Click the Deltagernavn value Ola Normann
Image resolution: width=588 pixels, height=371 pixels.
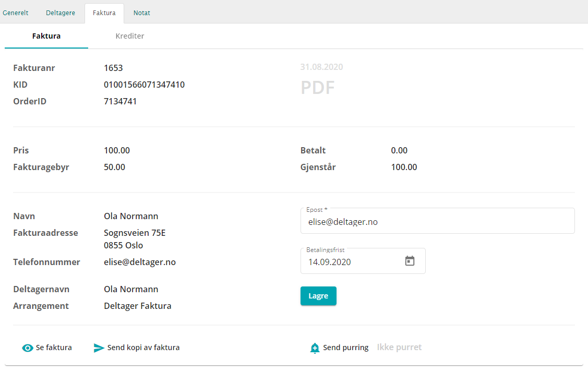pyautogui.click(x=131, y=289)
